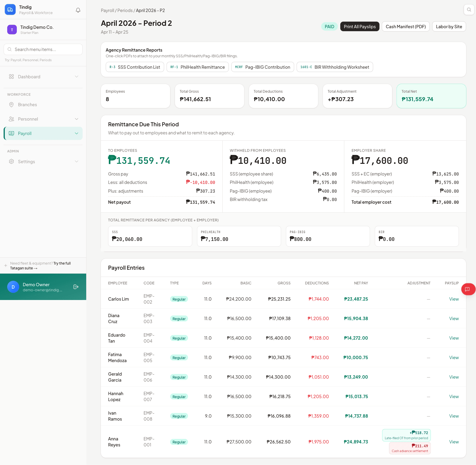Click the April 2026 - P2 breadcrumb
The image size is (476, 465).
(x=150, y=10)
